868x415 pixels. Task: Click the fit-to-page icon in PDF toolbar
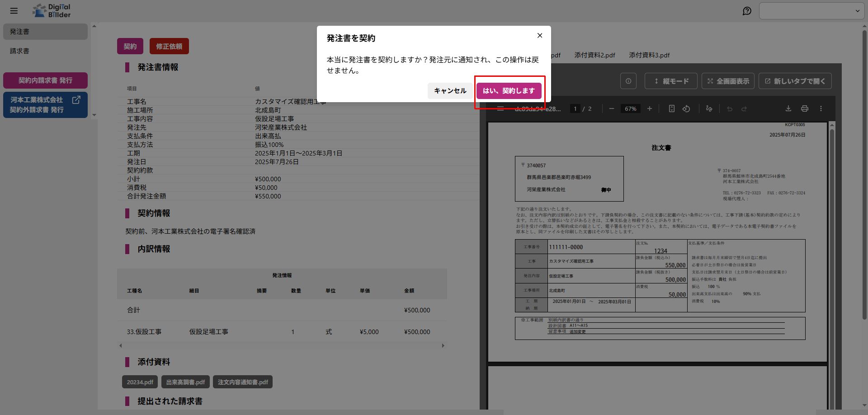[671, 108]
